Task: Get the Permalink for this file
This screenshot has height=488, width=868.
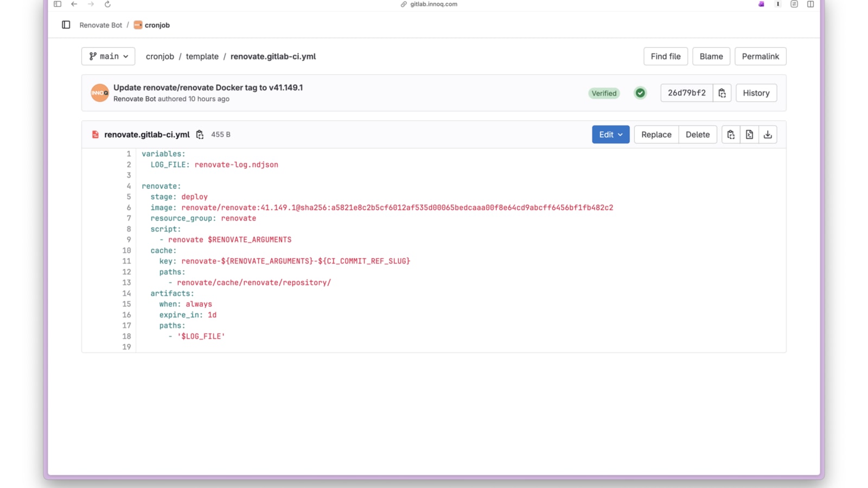Action: [x=761, y=56]
